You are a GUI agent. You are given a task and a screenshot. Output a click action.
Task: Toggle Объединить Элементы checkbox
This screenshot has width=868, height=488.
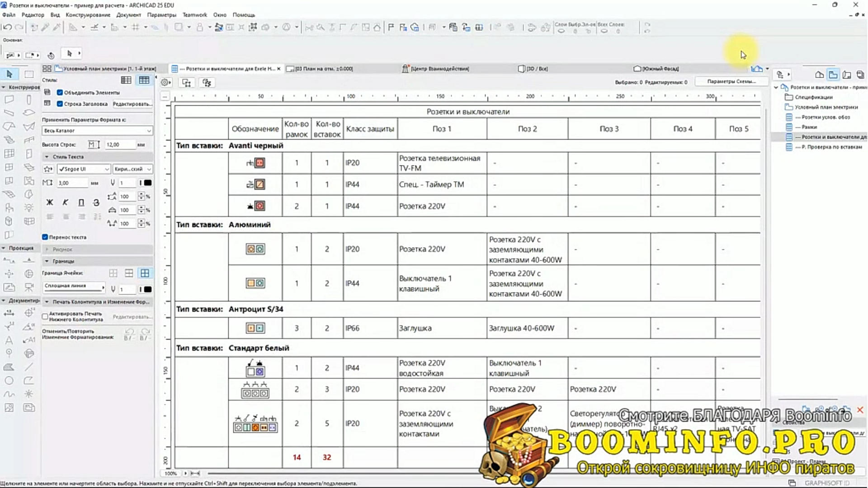coord(60,92)
